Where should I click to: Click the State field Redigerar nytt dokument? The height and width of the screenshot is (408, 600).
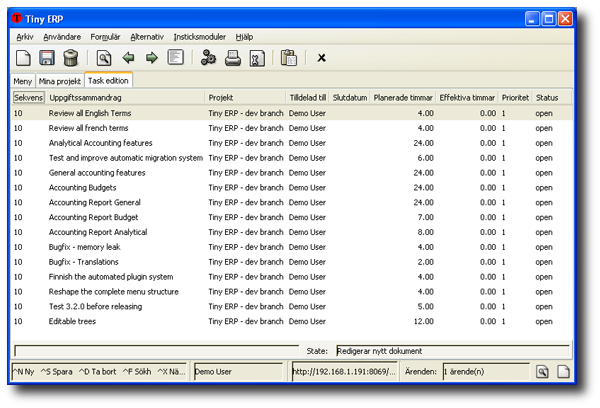453,351
